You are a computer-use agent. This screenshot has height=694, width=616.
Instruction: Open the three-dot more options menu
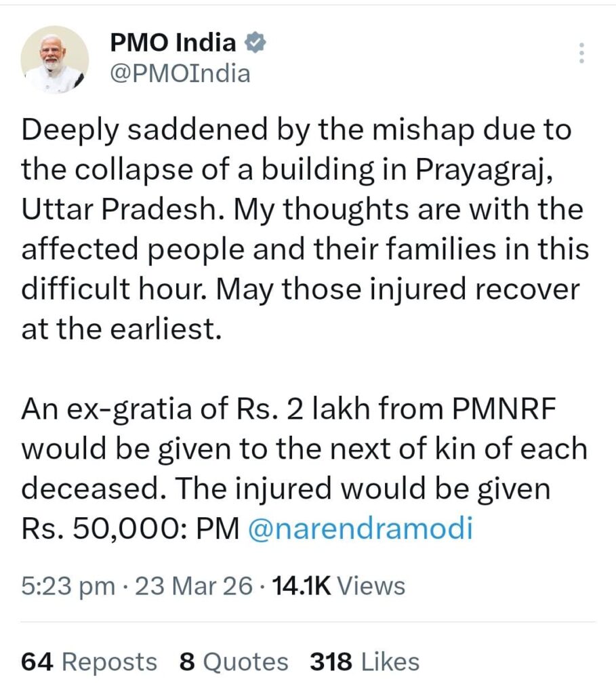tap(580, 53)
